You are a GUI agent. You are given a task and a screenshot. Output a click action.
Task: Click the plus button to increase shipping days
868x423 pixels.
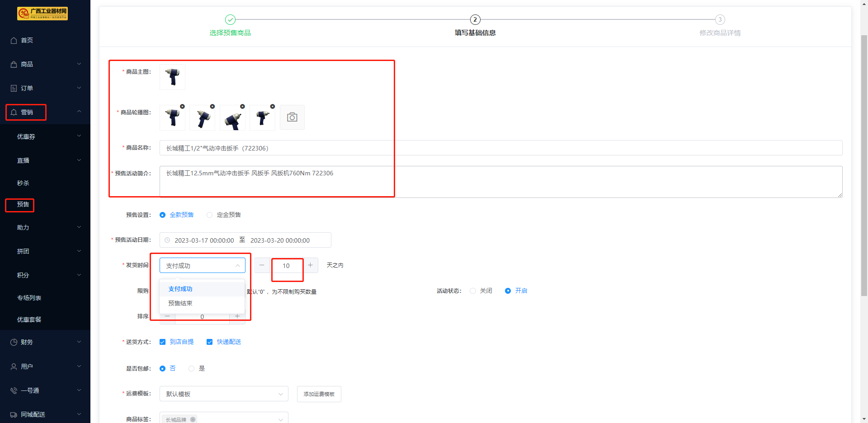[311, 265]
